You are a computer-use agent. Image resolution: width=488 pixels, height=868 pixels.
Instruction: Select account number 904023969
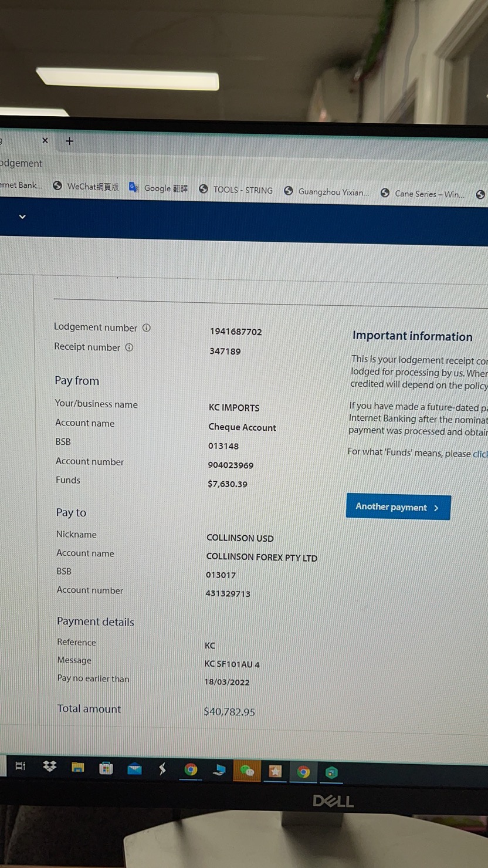point(231,465)
